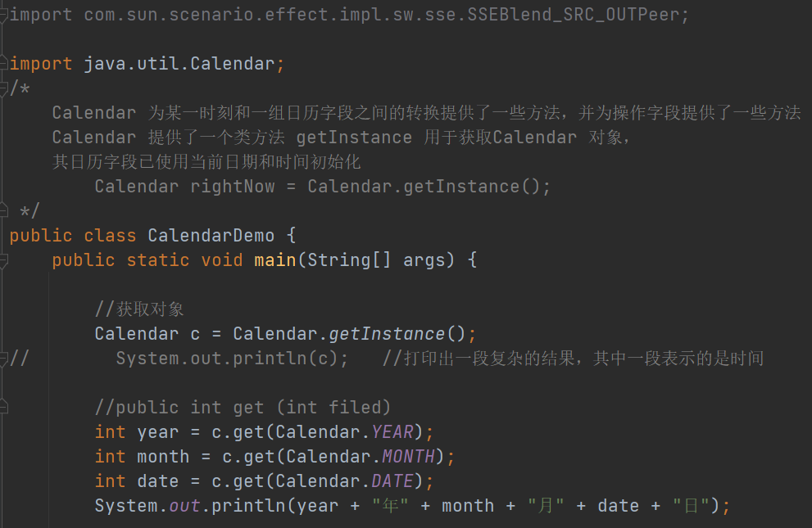Viewport: 812px width, 528px height.
Task: Click the Calendar.YEAR constant
Action: click(392, 432)
